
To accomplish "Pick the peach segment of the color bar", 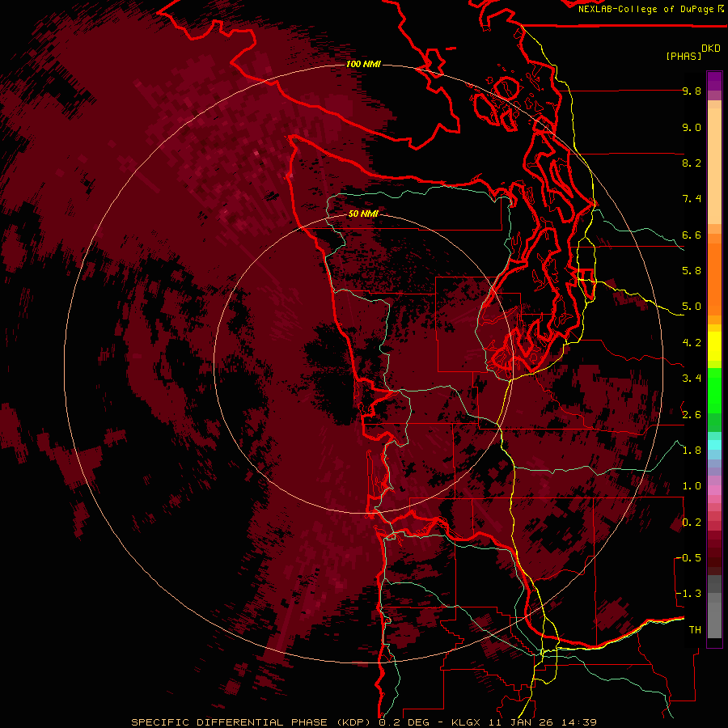I will (714, 167).
